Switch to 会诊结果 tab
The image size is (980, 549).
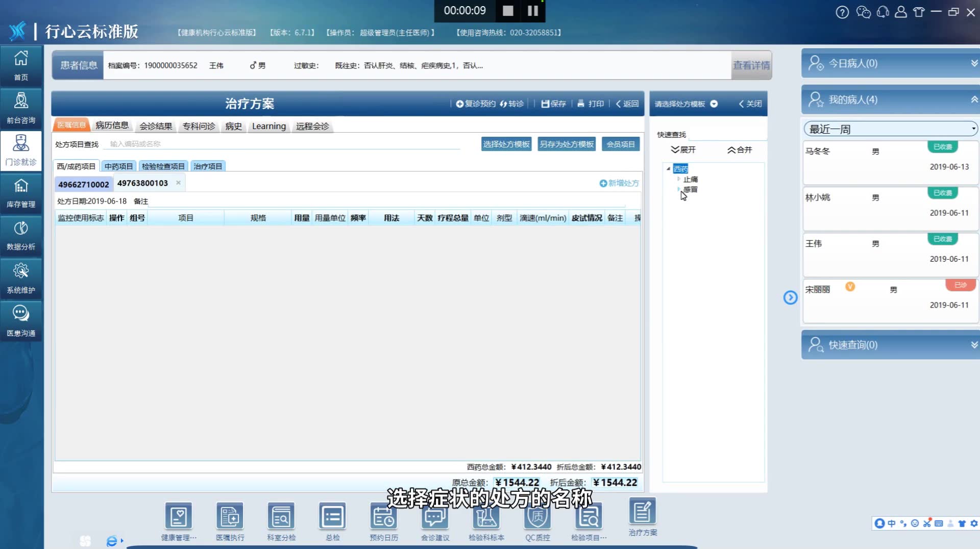coord(156,126)
